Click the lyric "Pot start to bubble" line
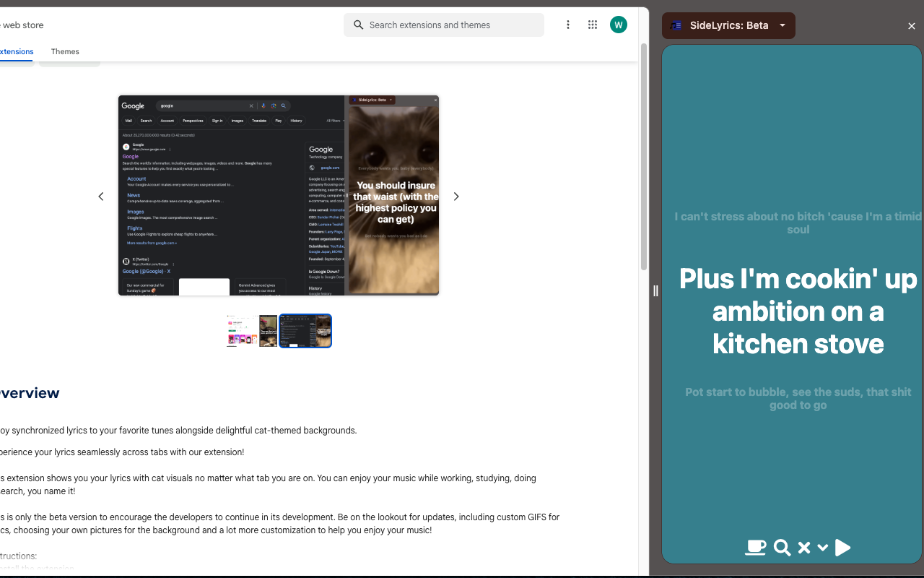Image resolution: width=924 pixels, height=578 pixels. coord(798,398)
